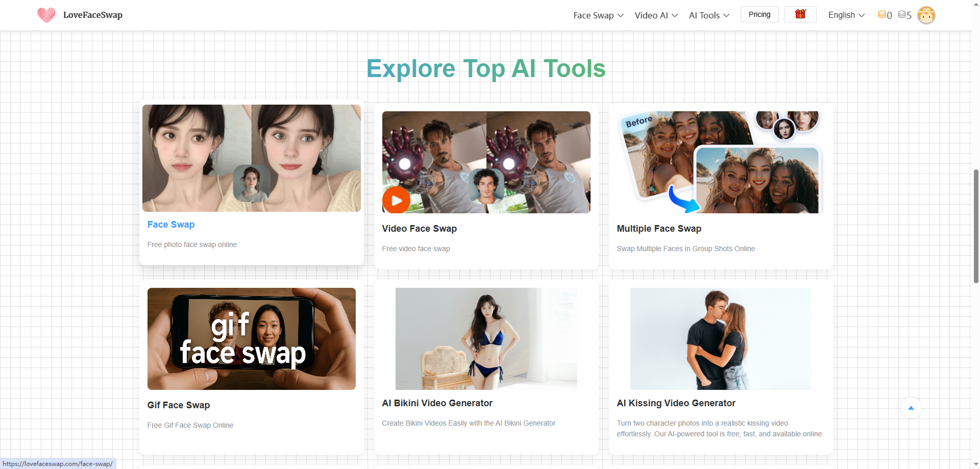Open the Multiple Face Swap title
Viewport: 980px width, 469px height.
click(x=659, y=229)
